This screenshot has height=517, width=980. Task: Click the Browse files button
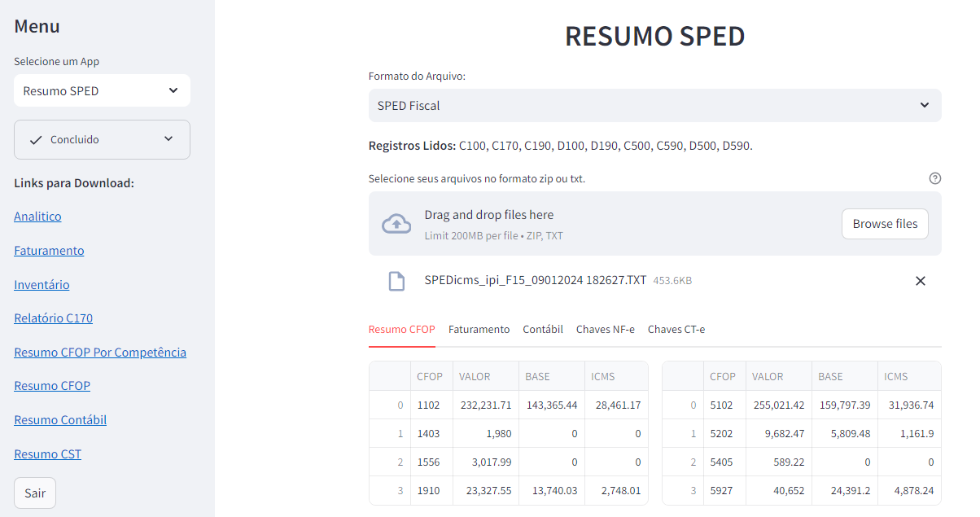(x=885, y=224)
